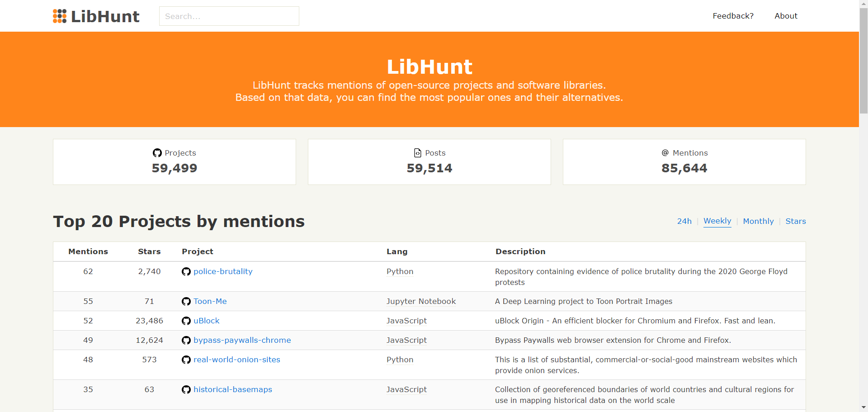The height and width of the screenshot is (412, 868).
Task: Sort top projects by Stars
Action: pyautogui.click(x=796, y=221)
